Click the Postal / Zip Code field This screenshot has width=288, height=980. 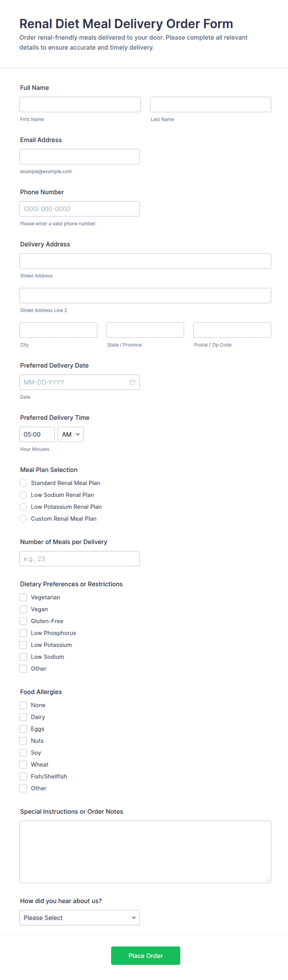tap(232, 330)
